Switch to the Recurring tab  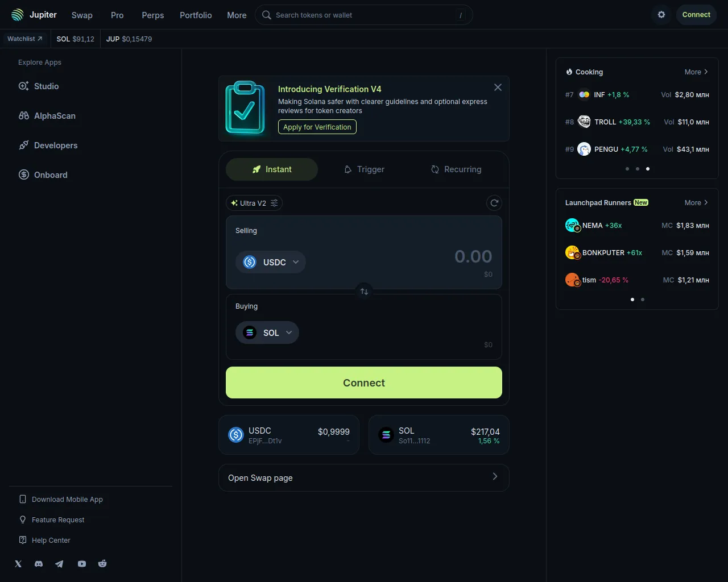456,169
